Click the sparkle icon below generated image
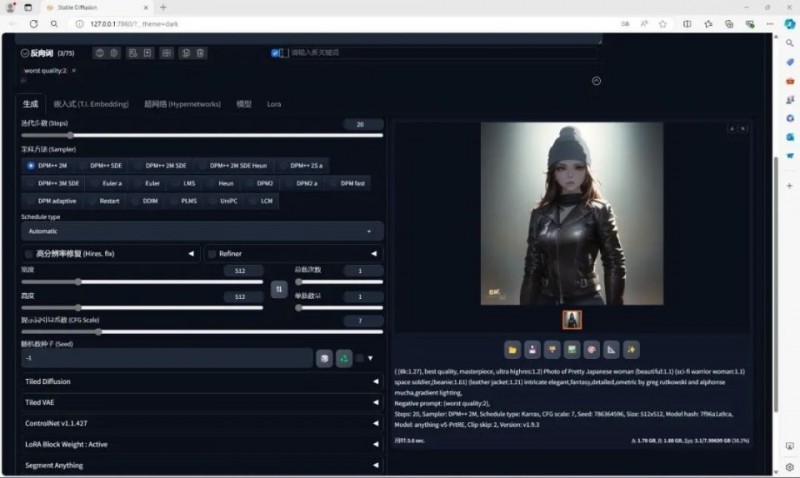 point(631,349)
